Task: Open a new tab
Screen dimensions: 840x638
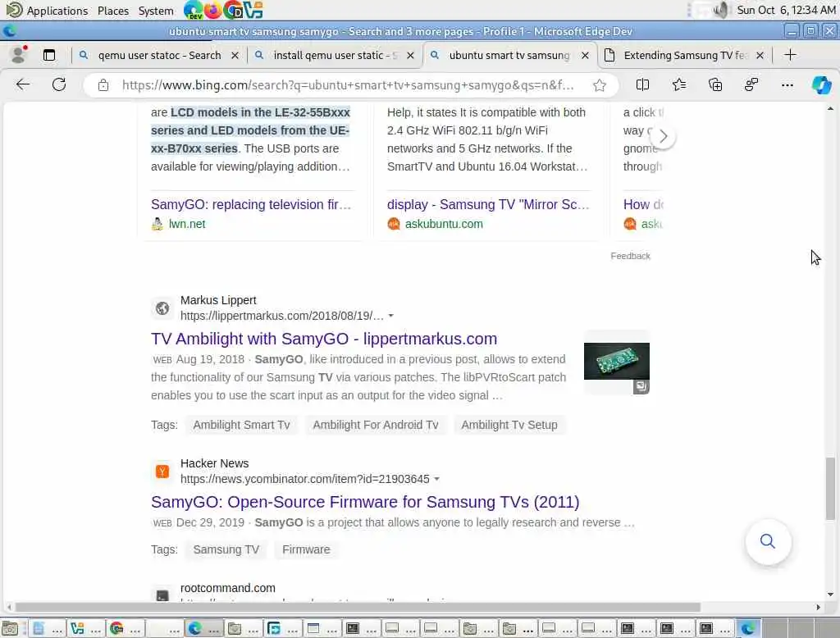Action: 790,55
